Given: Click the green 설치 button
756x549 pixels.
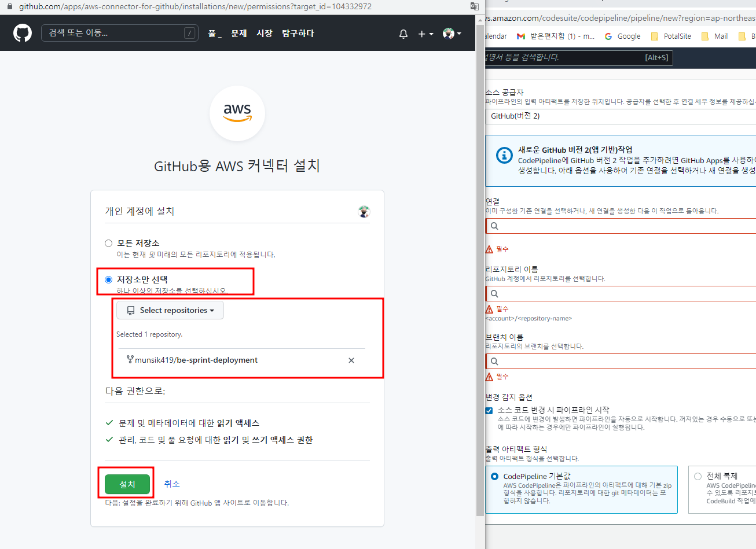Looking at the screenshot, I should coord(127,484).
